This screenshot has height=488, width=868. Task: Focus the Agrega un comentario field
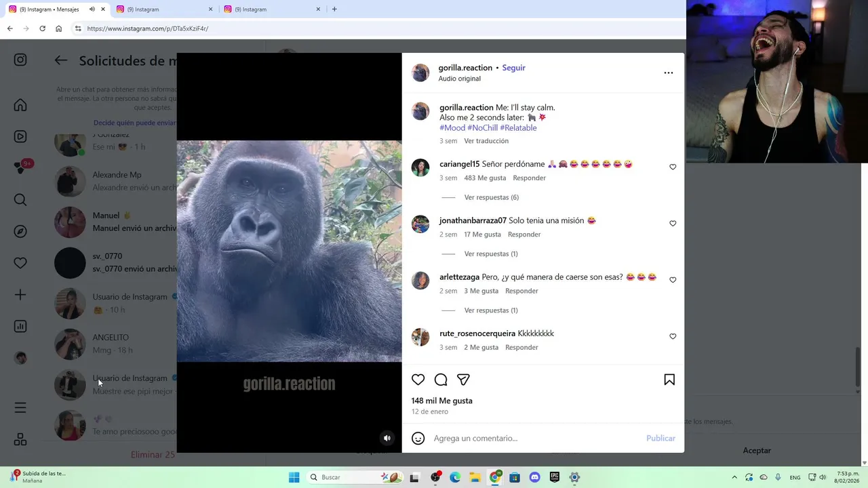536,439
